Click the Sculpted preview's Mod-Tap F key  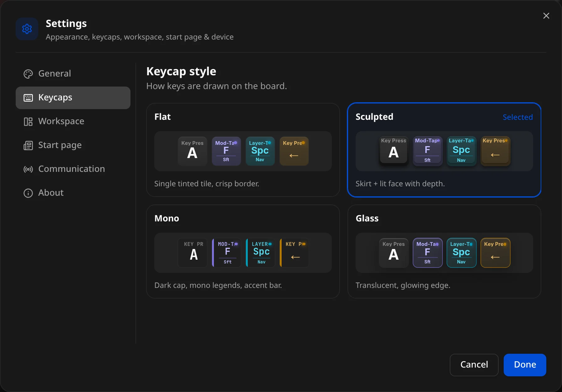point(427,151)
